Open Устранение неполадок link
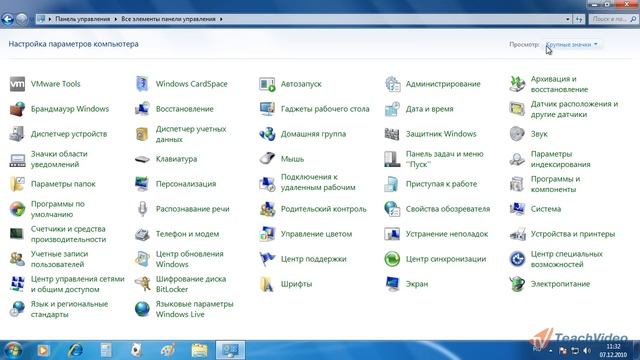The height and width of the screenshot is (360, 640). point(447,234)
